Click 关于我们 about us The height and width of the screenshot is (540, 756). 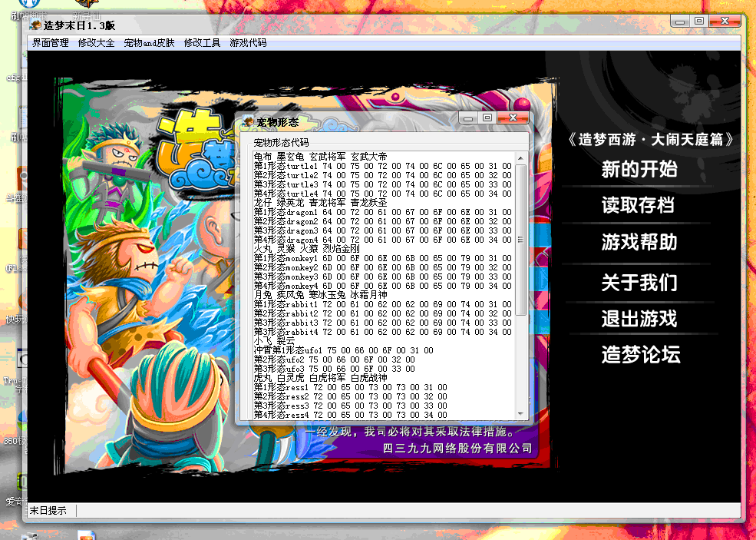(x=639, y=283)
